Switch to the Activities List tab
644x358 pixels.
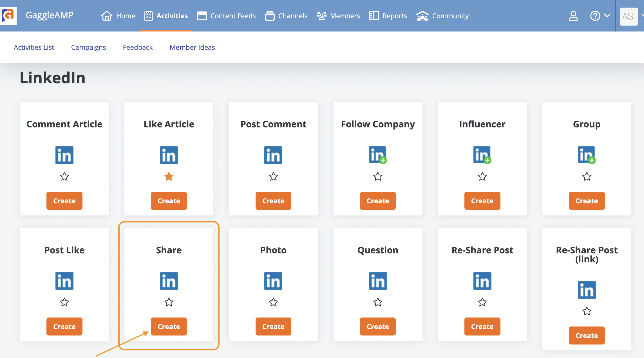coord(34,47)
